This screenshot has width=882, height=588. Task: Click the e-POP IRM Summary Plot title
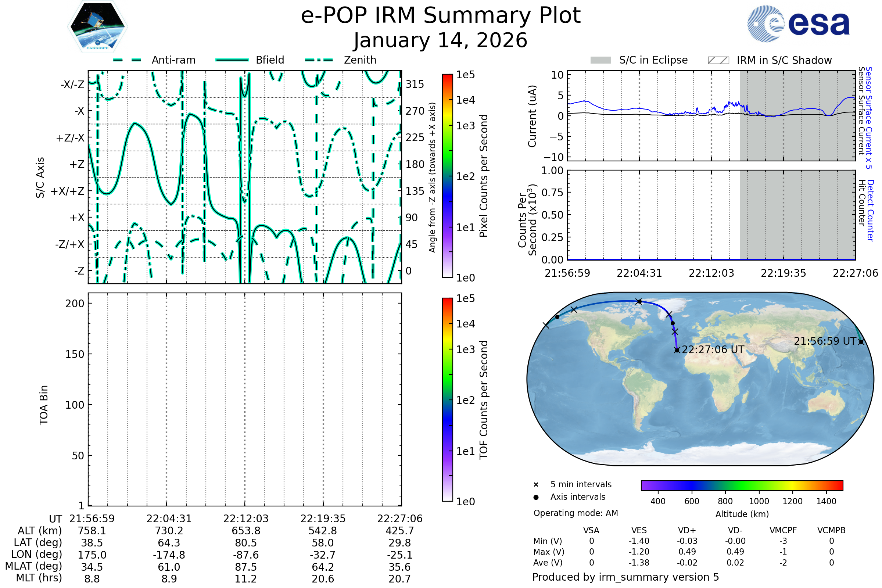pos(441,16)
